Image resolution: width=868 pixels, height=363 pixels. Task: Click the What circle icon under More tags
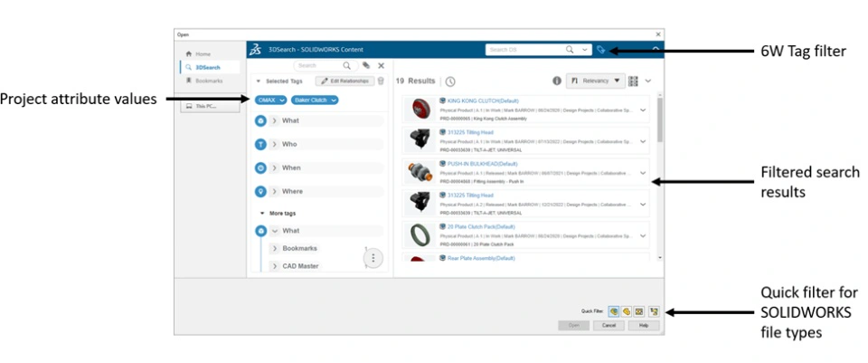tap(260, 231)
